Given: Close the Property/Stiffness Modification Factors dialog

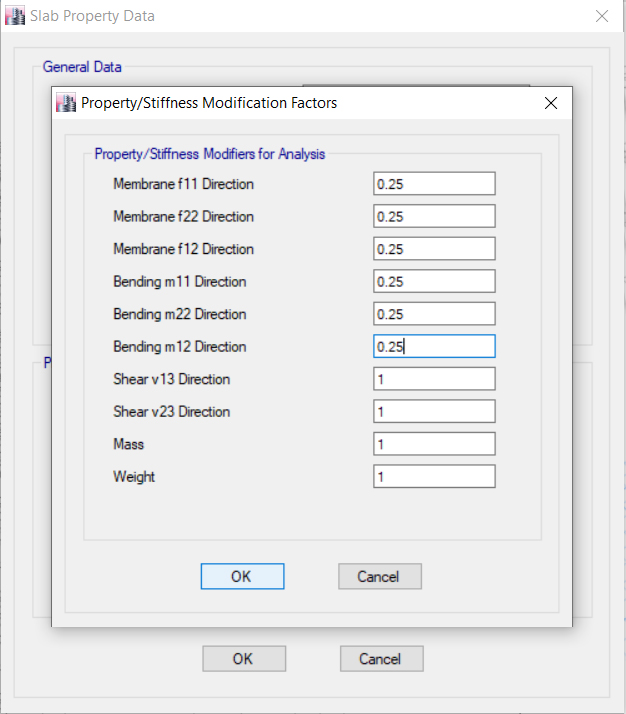Looking at the screenshot, I should click(550, 103).
